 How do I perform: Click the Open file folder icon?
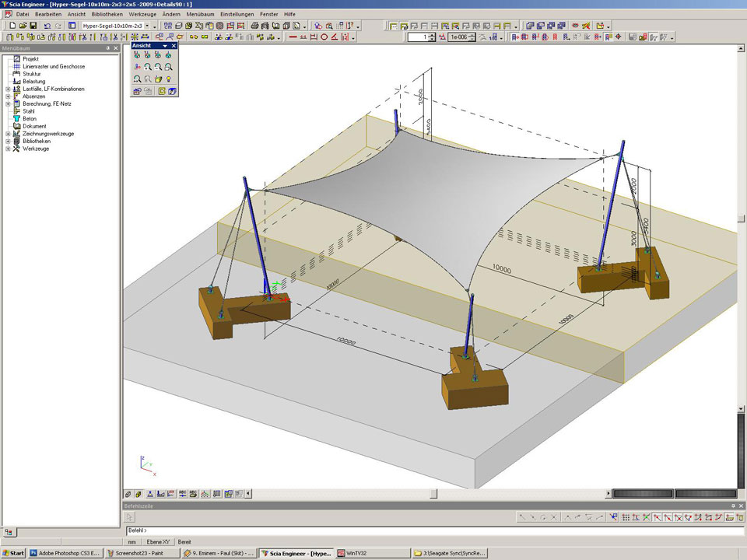coord(23,26)
